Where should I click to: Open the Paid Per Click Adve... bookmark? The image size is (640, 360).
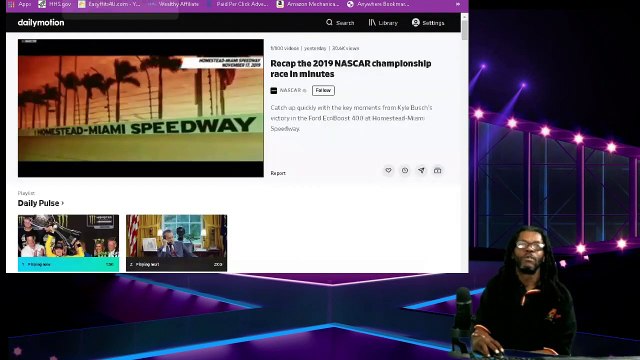[237, 4]
